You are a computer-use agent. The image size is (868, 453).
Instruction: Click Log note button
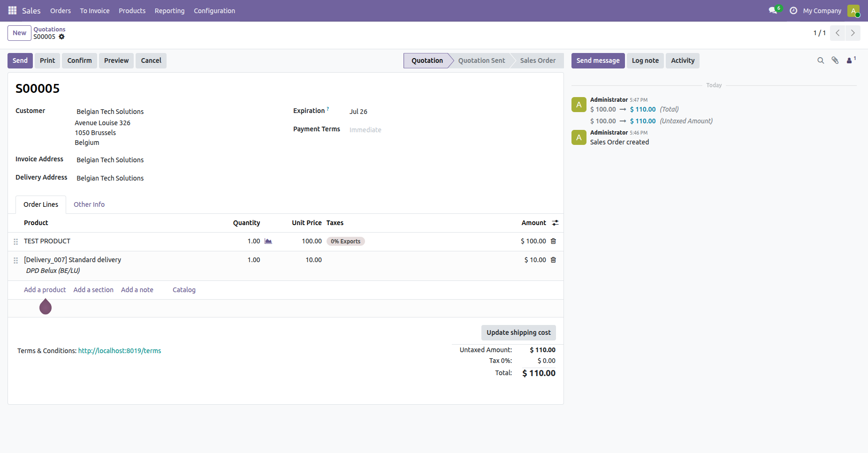coord(645,60)
